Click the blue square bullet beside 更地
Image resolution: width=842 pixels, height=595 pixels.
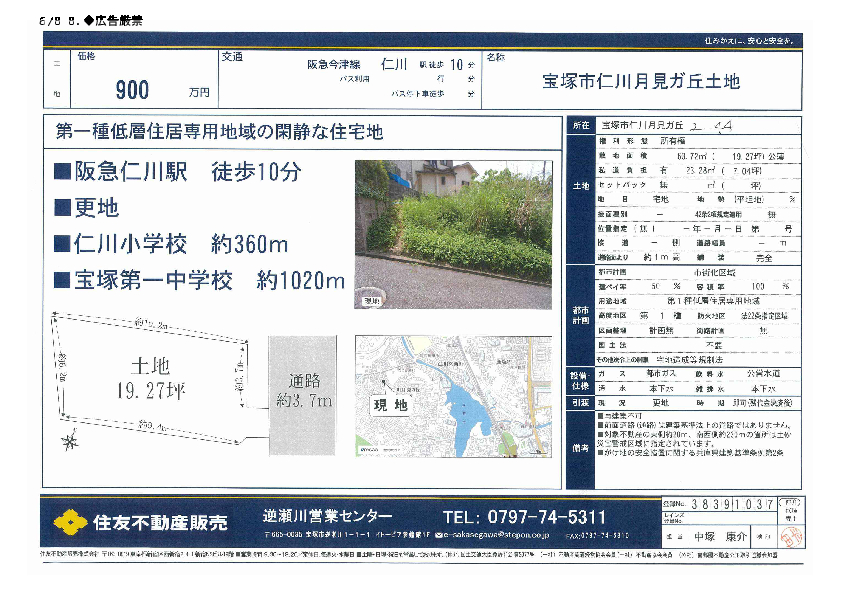point(62,207)
